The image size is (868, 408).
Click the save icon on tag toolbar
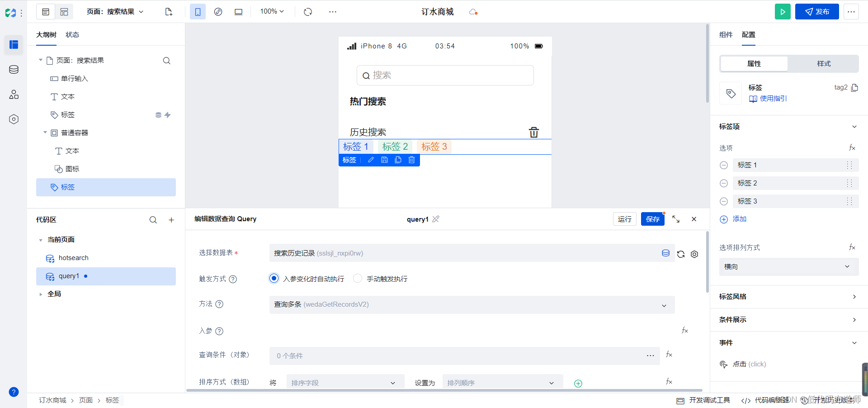point(384,160)
